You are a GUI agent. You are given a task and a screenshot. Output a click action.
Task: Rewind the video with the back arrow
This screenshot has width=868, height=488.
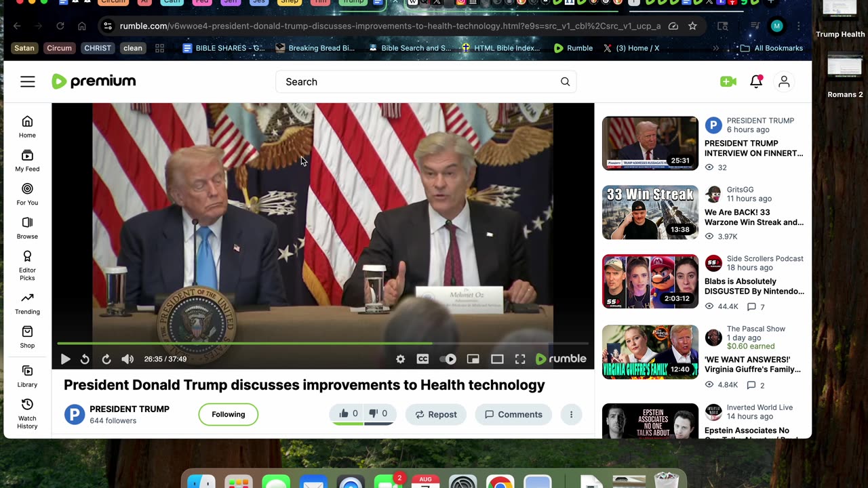pos(85,359)
